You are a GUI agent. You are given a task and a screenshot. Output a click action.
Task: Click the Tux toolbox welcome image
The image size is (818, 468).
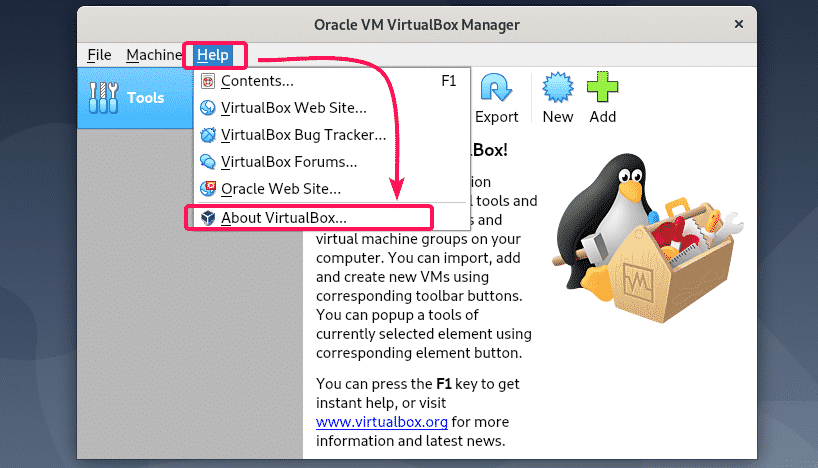point(648,238)
